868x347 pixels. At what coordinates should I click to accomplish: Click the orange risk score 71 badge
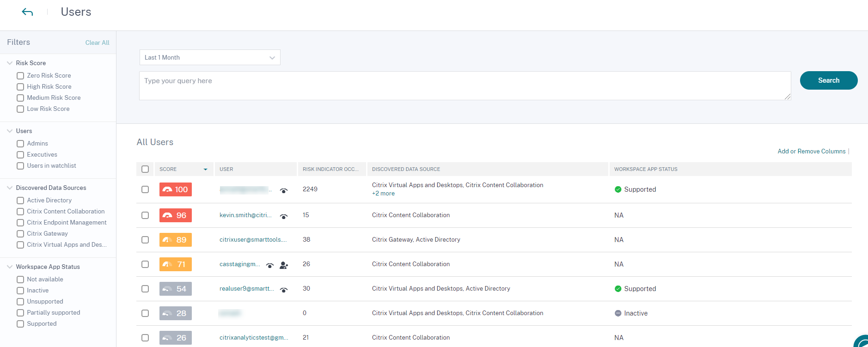176,264
